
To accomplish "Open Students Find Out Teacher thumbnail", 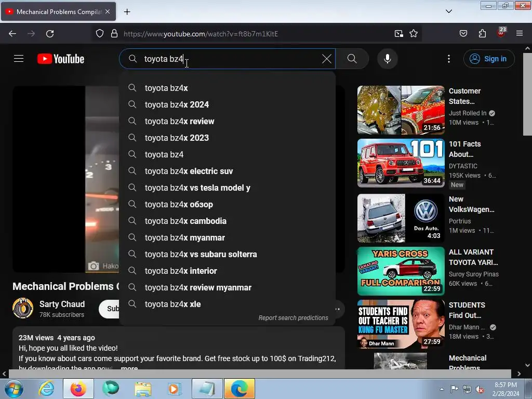I will click(x=401, y=324).
